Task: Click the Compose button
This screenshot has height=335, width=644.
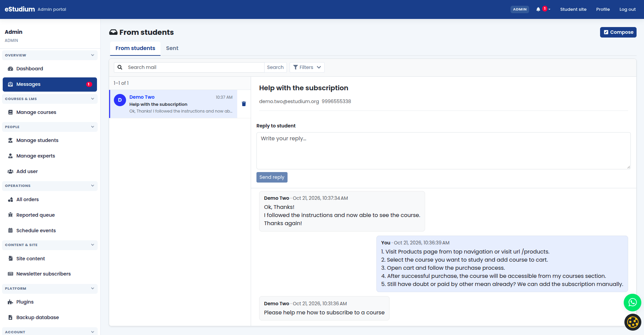Action: point(618,32)
